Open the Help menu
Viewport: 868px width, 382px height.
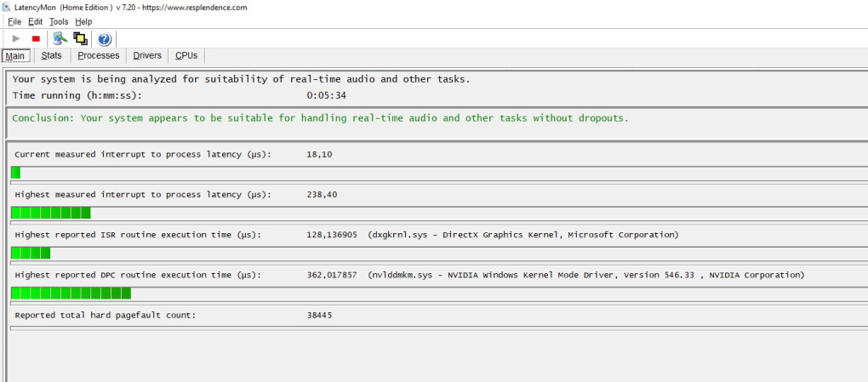click(83, 21)
